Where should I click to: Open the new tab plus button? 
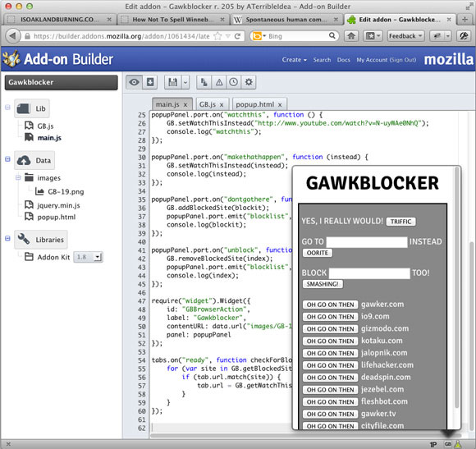[465, 20]
